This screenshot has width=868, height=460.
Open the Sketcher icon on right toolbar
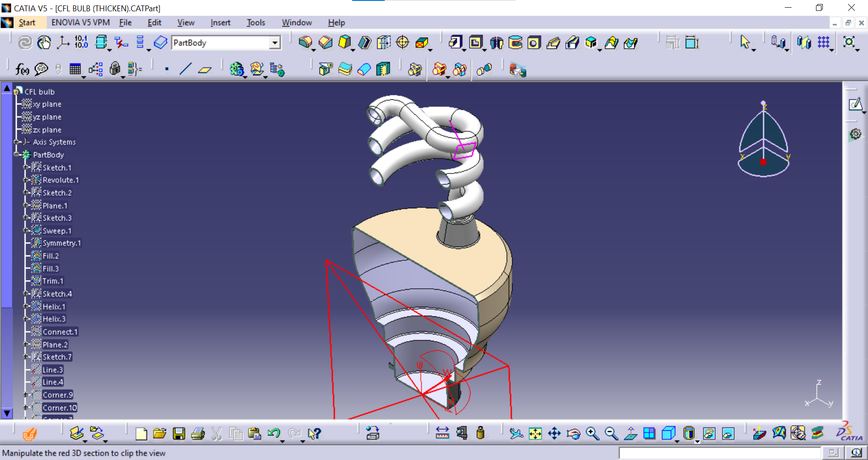coord(855,105)
